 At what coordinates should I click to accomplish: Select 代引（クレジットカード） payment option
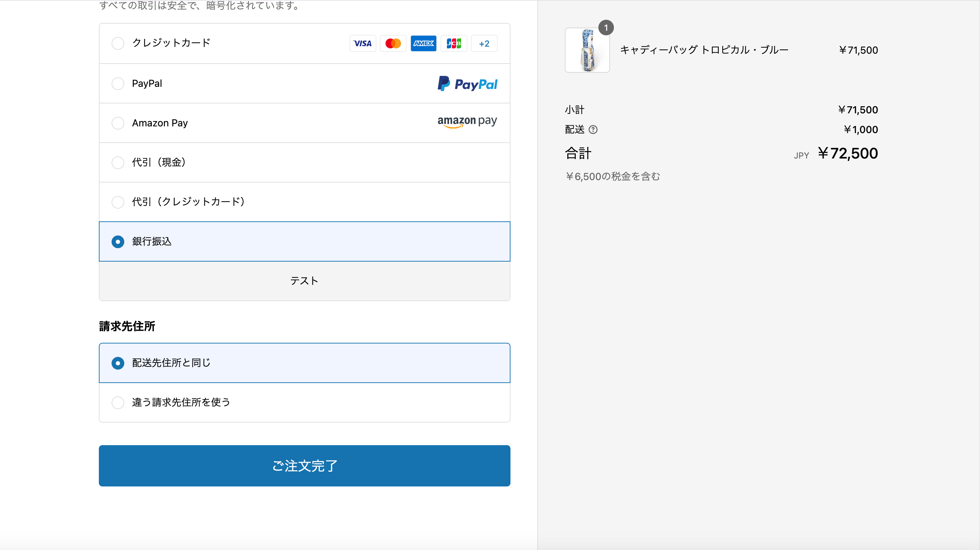pyautogui.click(x=118, y=202)
